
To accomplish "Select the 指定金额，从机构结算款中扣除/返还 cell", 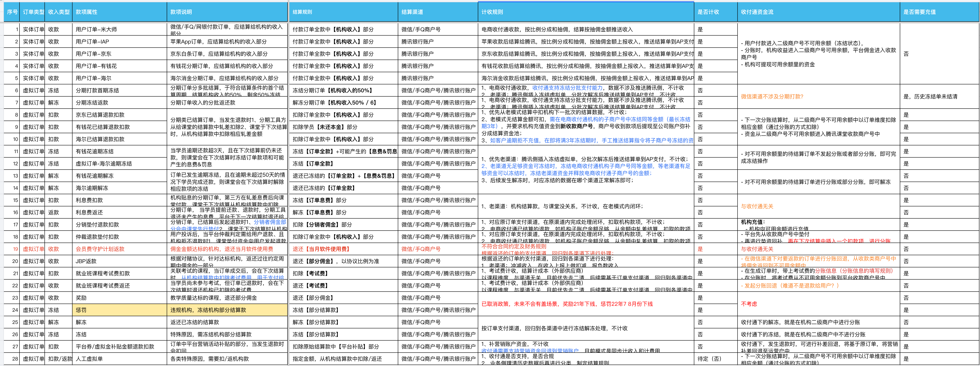I will click(344, 358).
